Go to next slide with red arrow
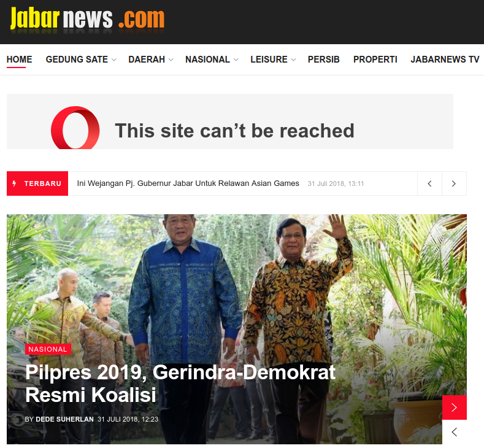The image size is (484, 448). click(x=455, y=407)
